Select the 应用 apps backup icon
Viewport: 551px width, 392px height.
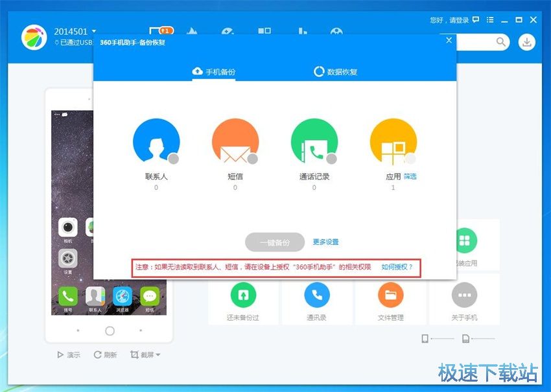click(393, 141)
